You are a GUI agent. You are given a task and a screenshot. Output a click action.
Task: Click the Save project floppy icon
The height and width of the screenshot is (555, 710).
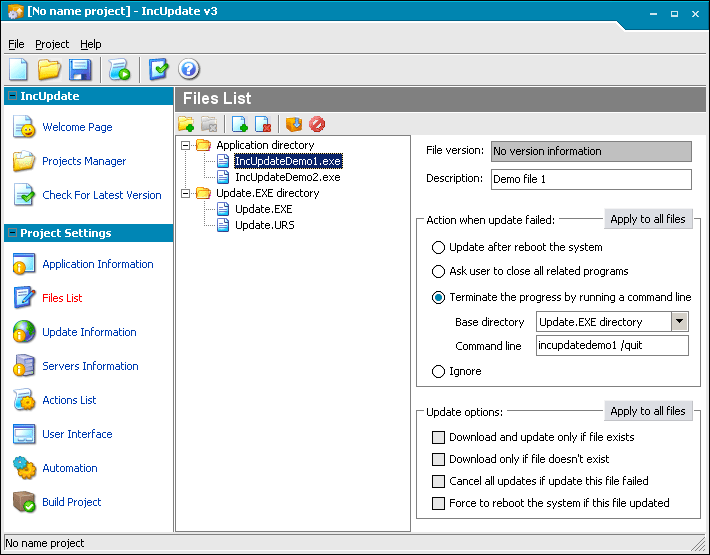(80, 70)
